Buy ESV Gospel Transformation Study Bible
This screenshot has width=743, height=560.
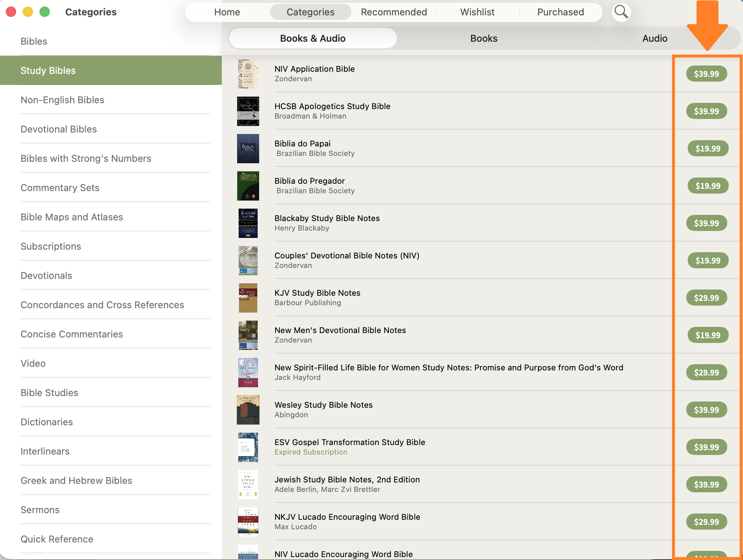click(706, 447)
